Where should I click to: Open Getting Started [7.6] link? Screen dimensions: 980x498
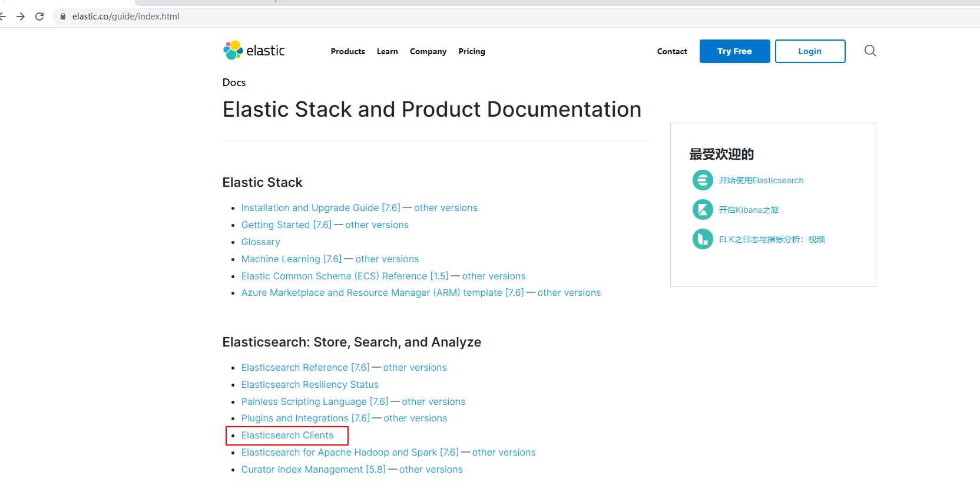pyautogui.click(x=286, y=225)
